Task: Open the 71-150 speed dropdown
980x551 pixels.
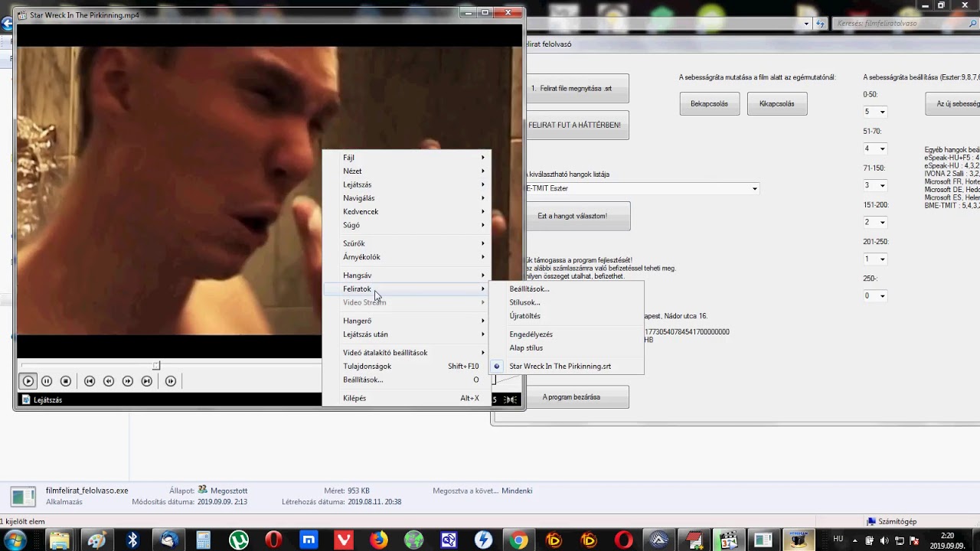Action: click(x=882, y=186)
